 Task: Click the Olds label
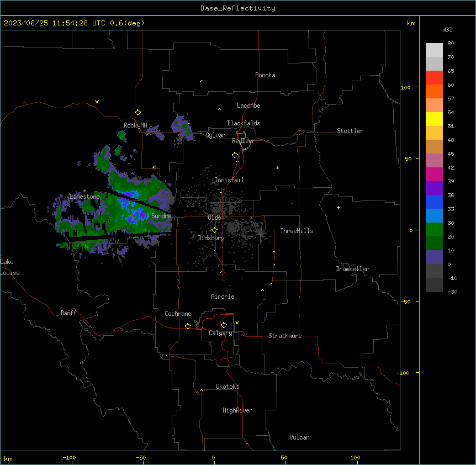[x=214, y=218]
